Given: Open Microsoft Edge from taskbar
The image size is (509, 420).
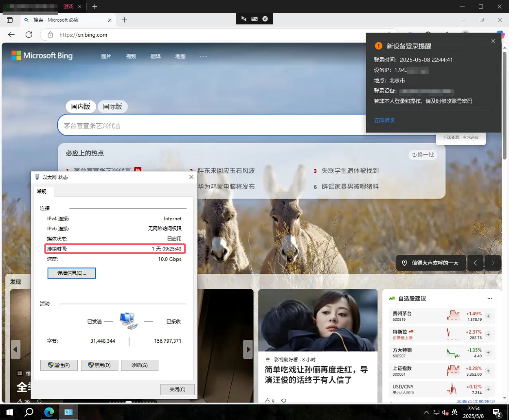Looking at the screenshot, I should click(x=49, y=412).
